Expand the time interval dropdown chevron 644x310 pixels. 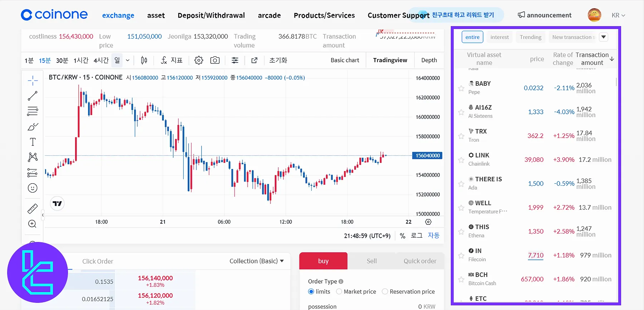pyautogui.click(x=127, y=60)
